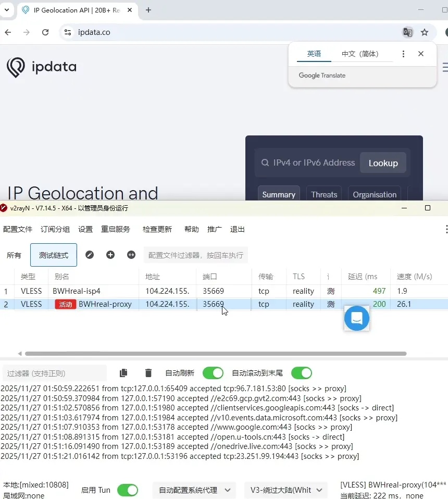Switch to the 测试链式 group tab
This screenshot has height=499, width=448.
[x=54, y=255]
